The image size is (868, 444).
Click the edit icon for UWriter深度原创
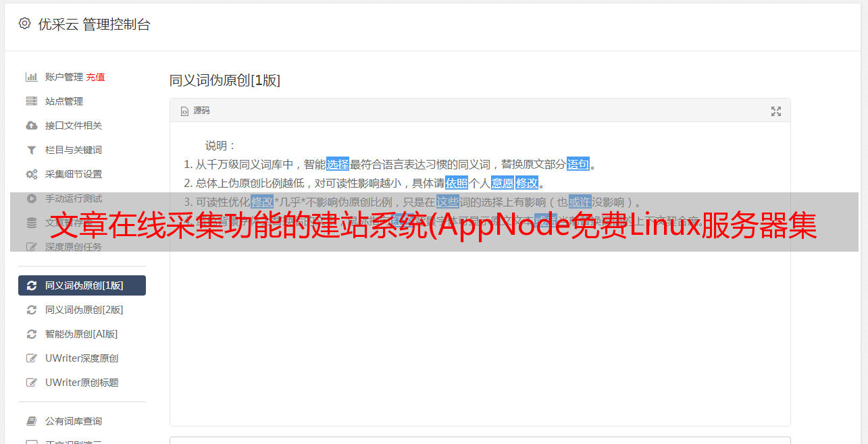pyautogui.click(x=31, y=358)
